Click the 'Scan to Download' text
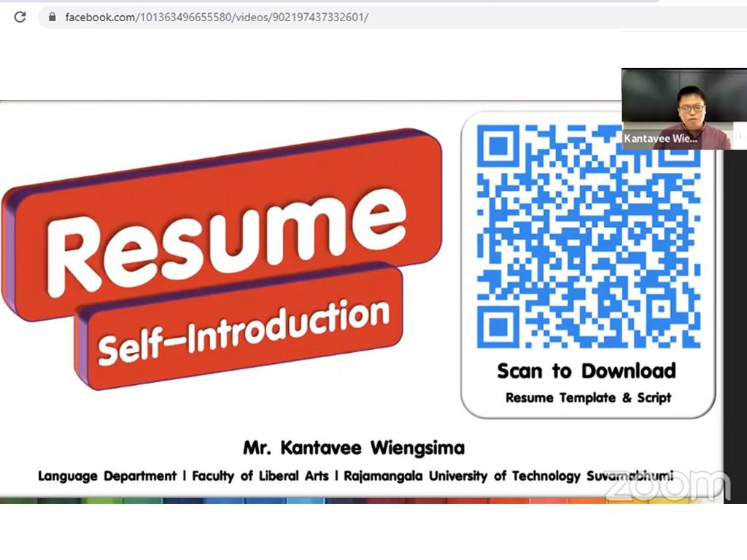 point(587,371)
